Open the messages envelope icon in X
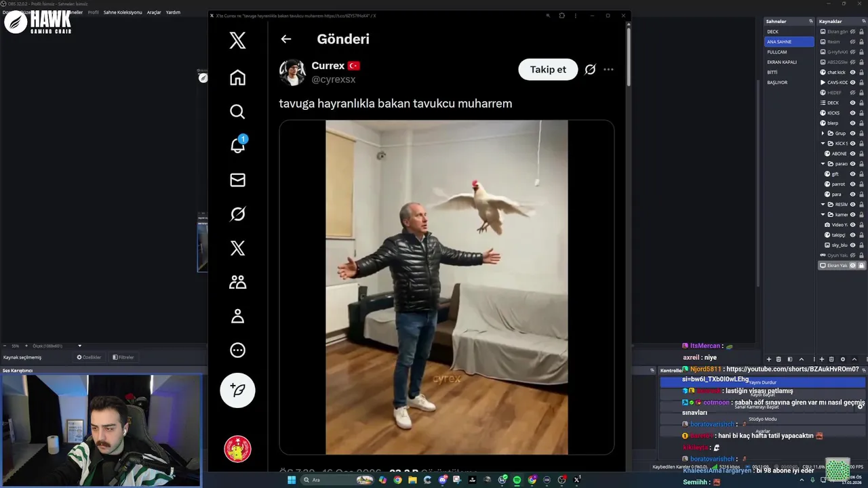Screen dimensions: 868x488 pos(237,180)
